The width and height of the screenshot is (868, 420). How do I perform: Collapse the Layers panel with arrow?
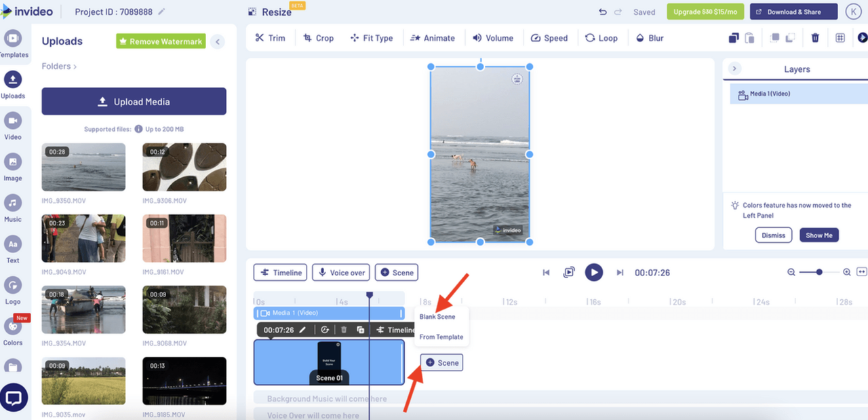[x=735, y=69]
